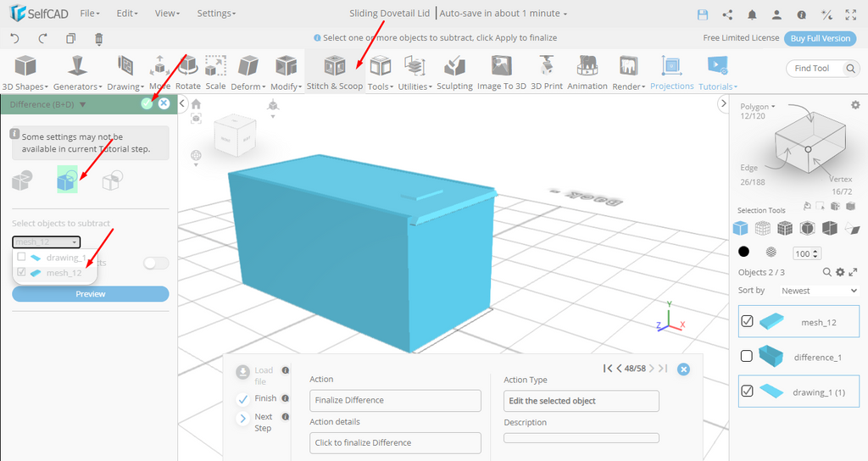Open the Projections tool
Screen dimensions: 868x461
click(x=671, y=73)
